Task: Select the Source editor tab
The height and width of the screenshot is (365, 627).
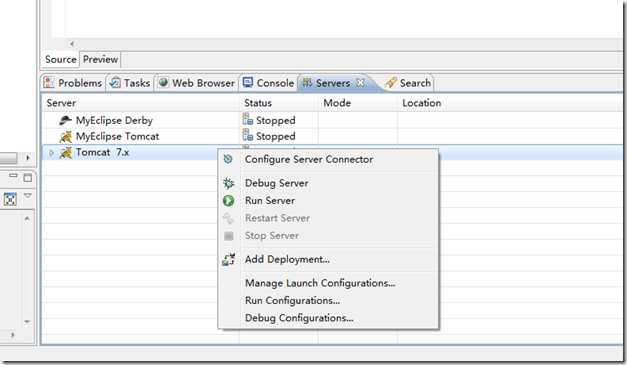Action: [60, 60]
